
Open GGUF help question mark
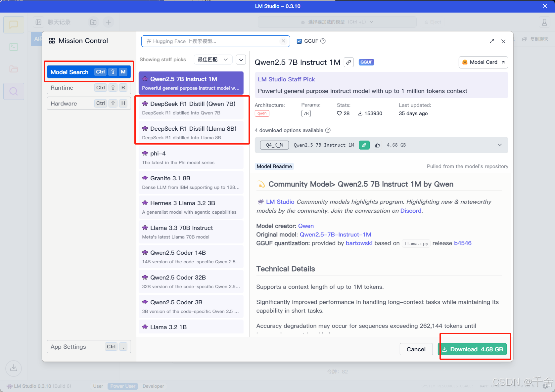click(x=323, y=41)
